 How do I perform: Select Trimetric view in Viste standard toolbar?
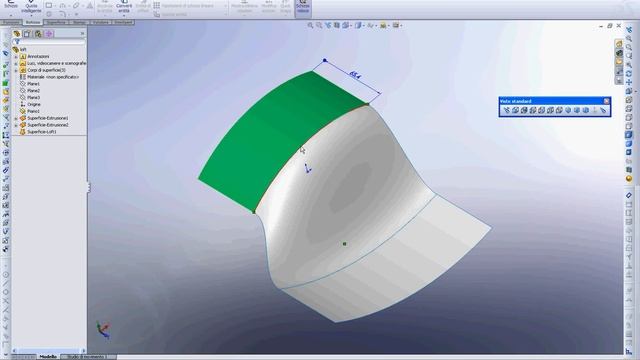pyautogui.click(x=577, y=110)
